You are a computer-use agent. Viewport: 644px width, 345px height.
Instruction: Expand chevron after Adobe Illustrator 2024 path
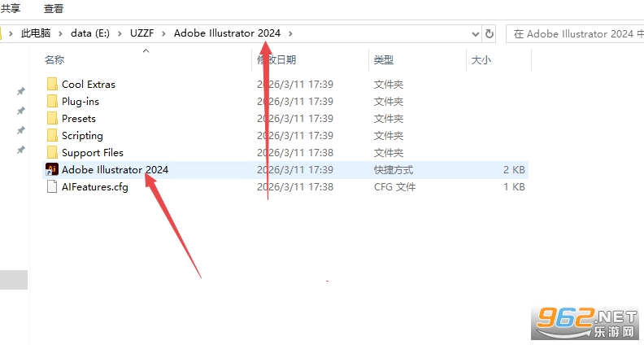point(290,33)
